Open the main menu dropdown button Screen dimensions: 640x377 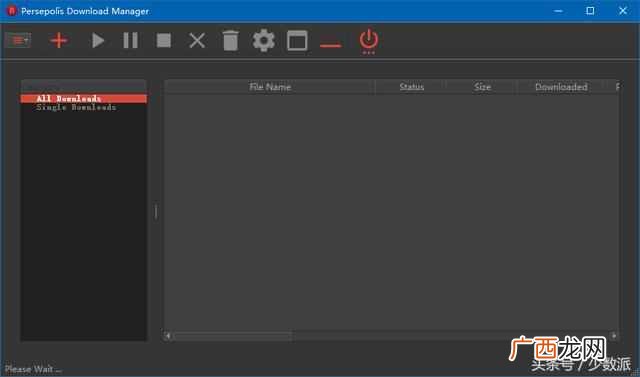tap(18, 40)
